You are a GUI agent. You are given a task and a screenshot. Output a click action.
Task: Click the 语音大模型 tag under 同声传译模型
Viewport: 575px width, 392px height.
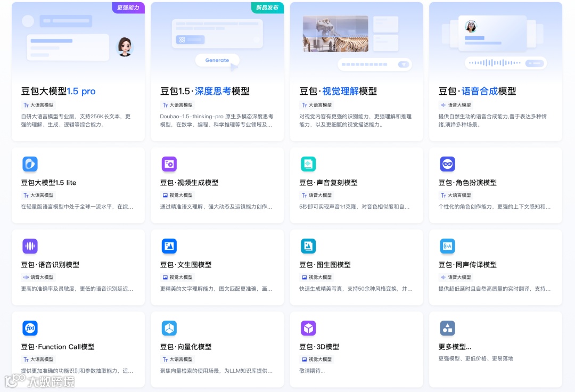click(x=456, y=277)
